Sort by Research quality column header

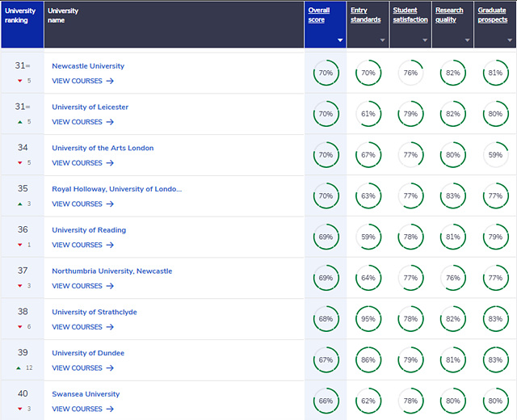pos(450,15)
